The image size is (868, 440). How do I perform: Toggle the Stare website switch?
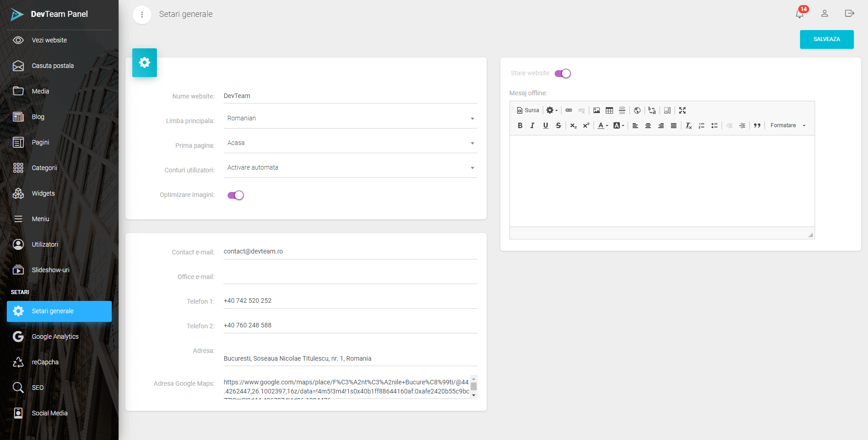click(562, 73)
